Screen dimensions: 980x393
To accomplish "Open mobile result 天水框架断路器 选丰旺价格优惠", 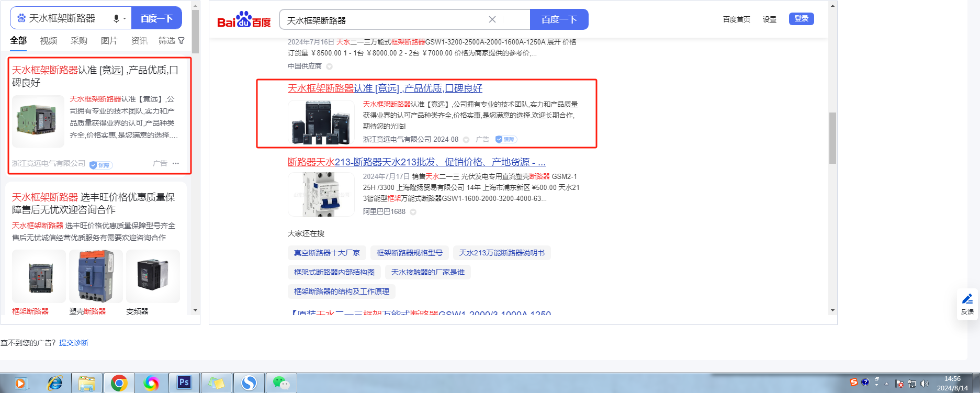I will click(x=94, y=203).
